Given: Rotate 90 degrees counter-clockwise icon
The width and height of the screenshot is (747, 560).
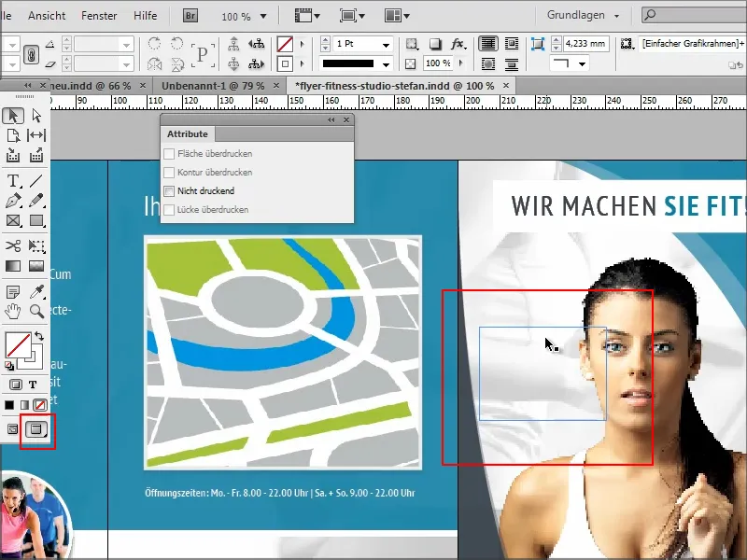Looking at the screenshot, I should [x=176, y=44].
